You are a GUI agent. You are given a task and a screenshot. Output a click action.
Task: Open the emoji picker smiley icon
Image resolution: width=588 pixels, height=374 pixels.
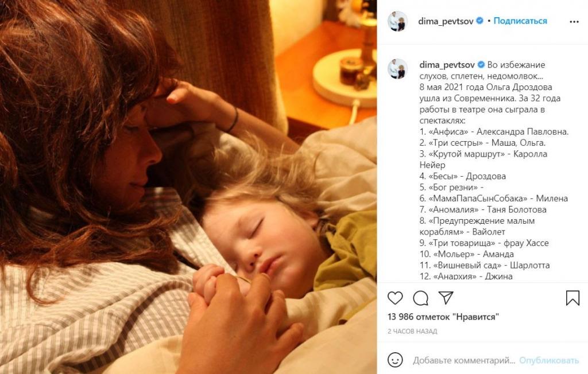click(x=395, y=360)
